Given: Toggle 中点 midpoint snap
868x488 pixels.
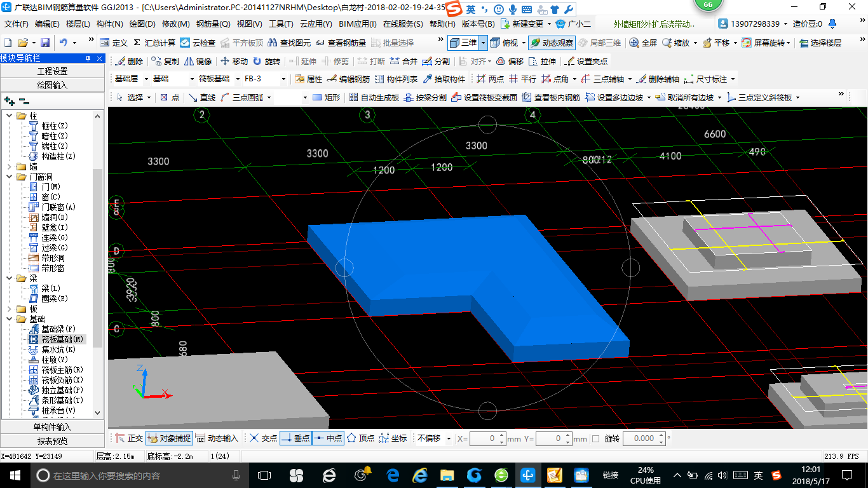Looking at the screenshot, I should (328, 438).
